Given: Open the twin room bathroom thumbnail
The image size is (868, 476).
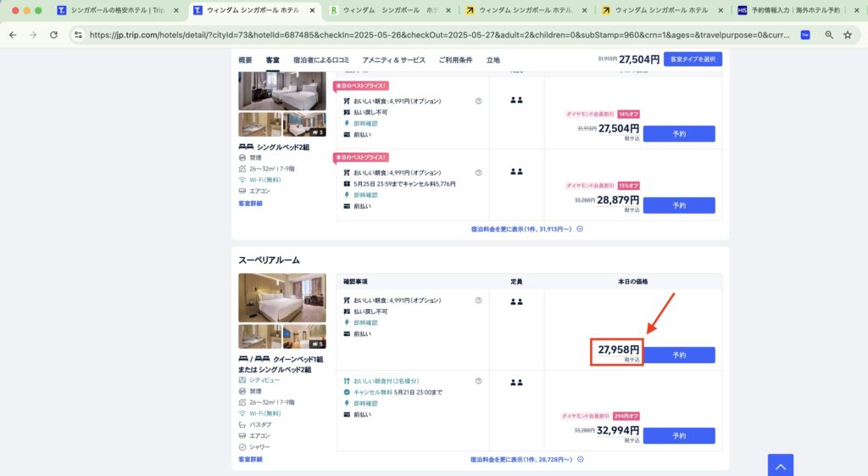Looking at the screenshot, I should tap(259, 124).
